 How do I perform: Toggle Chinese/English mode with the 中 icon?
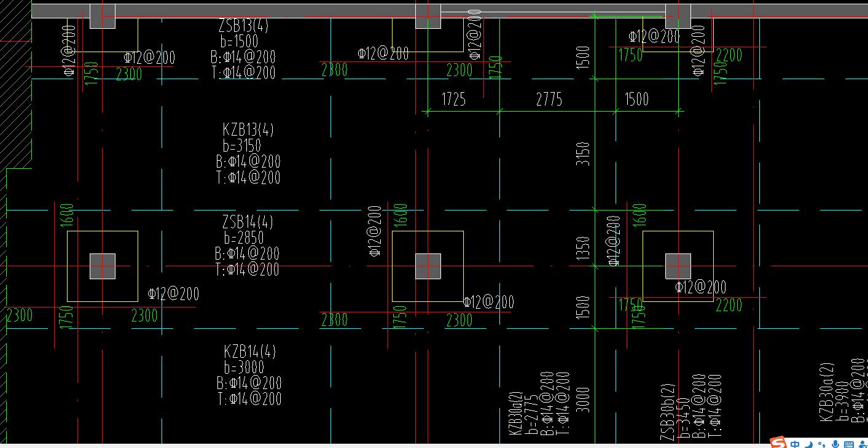coord(795,444)
